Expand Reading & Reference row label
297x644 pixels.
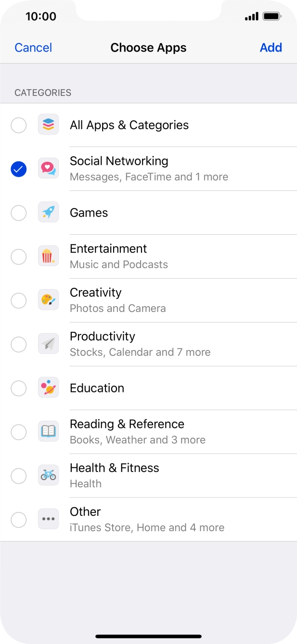pyautogui.click(x=127, y=424)
